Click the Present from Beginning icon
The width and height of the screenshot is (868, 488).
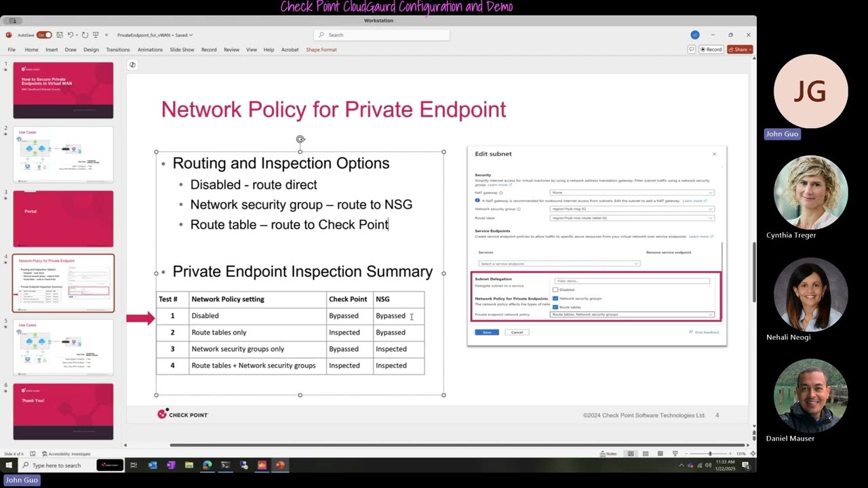tap(96, 35)
